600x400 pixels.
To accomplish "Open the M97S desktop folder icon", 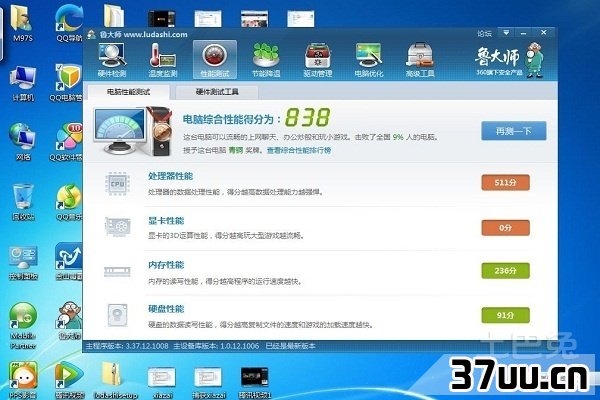I will click(22, 23).
